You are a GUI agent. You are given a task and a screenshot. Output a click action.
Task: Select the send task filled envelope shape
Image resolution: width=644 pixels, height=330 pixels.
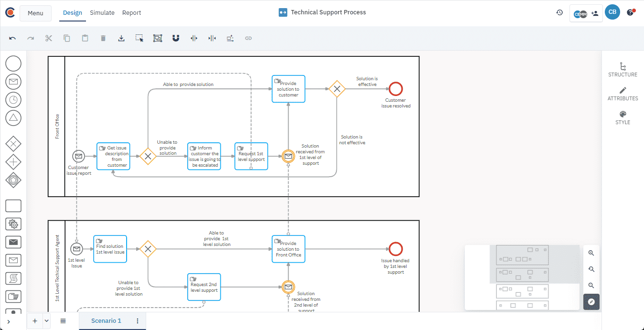[13, 242]
